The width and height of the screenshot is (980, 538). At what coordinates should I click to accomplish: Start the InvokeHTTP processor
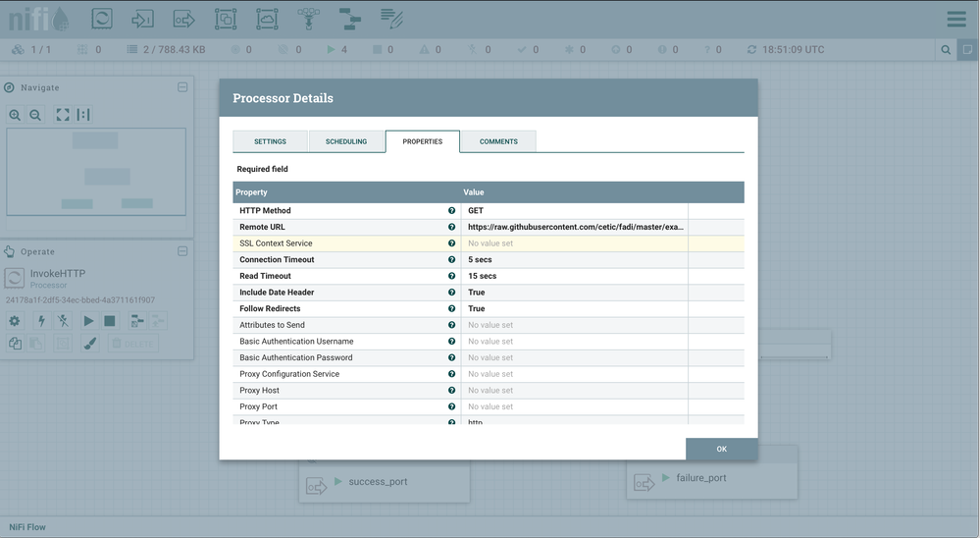[x=88, y=321]
